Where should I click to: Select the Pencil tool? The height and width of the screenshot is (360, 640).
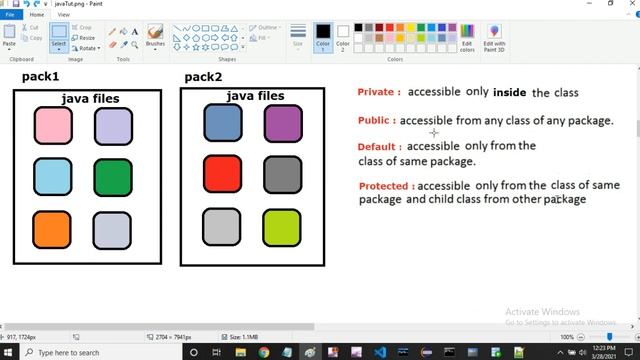(x=112, y=32)
